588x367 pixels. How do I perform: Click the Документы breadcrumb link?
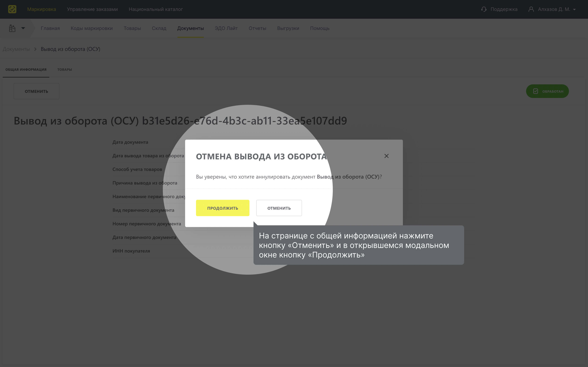coord(16,49)
